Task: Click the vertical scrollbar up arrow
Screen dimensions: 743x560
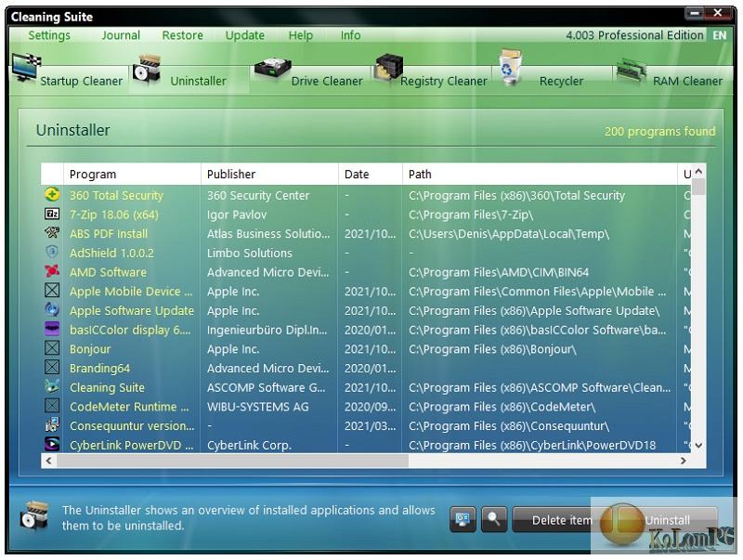Action: [x=698, y=171]
